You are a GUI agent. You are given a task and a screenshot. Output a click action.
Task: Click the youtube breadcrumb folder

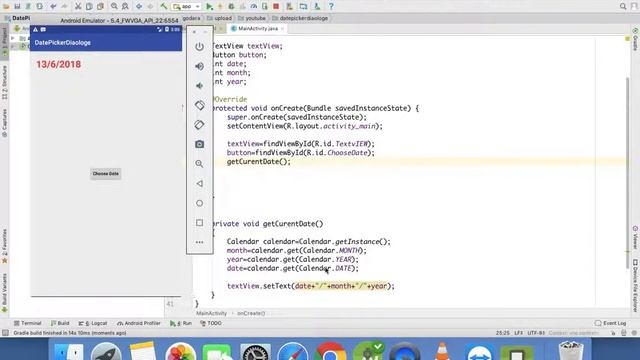pyautogui.click(x=251, y=18)
